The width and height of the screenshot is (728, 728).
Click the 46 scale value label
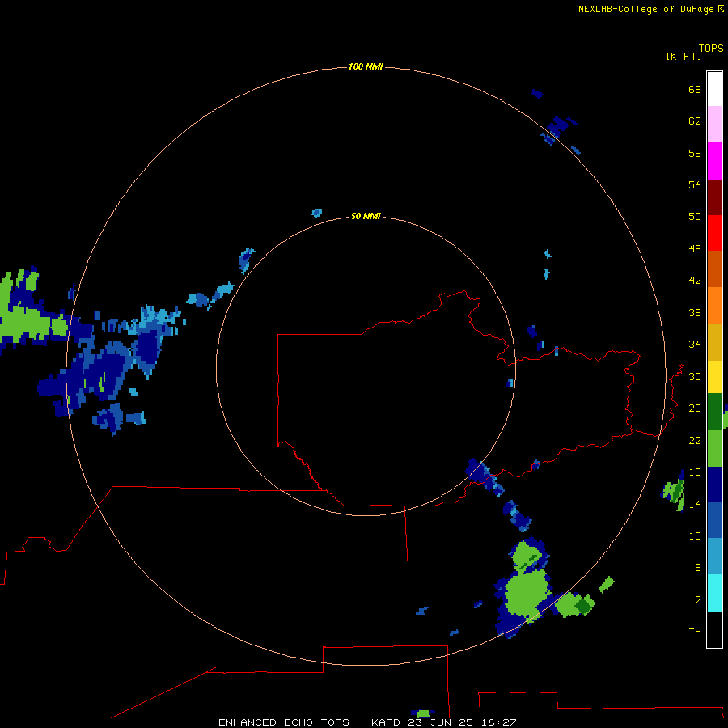(695, 249)
